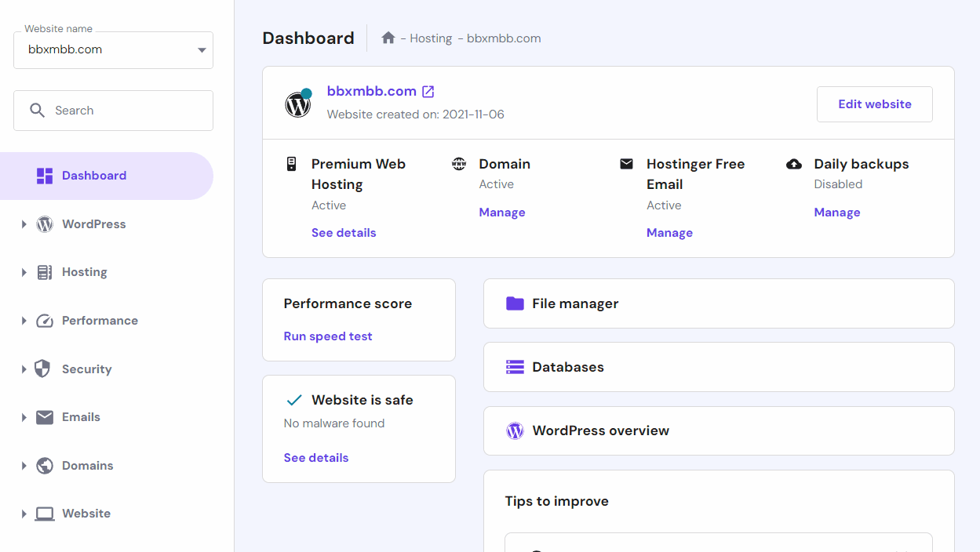Click the Dashboard grid icon in sidebar
The image size is (980, 552).
[45, 176]
